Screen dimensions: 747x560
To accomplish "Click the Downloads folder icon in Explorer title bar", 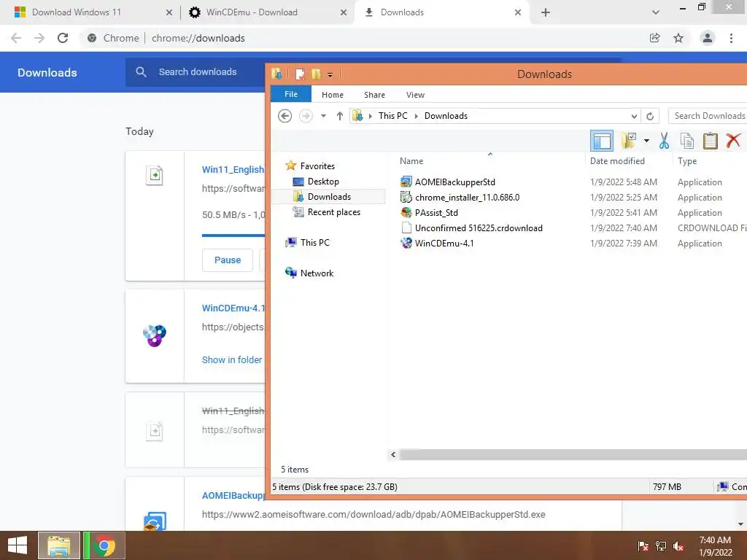I will click(276, 74).
